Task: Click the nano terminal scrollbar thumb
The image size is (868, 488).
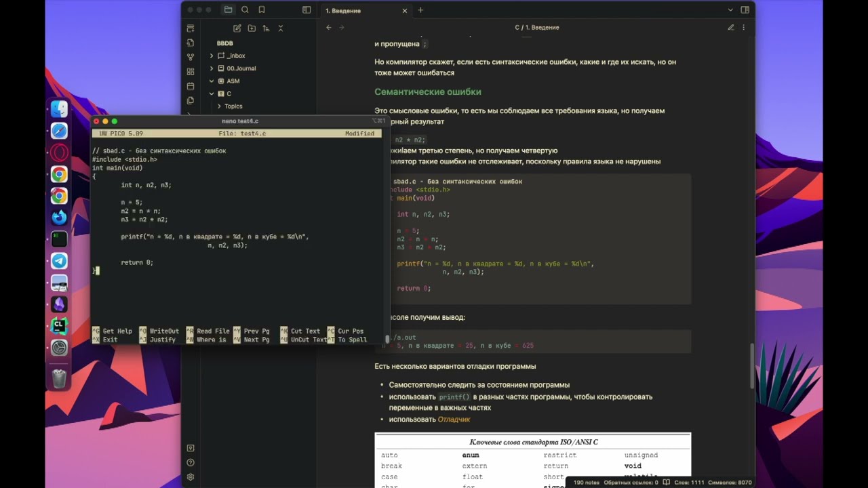Action: (x=387, y=338)
